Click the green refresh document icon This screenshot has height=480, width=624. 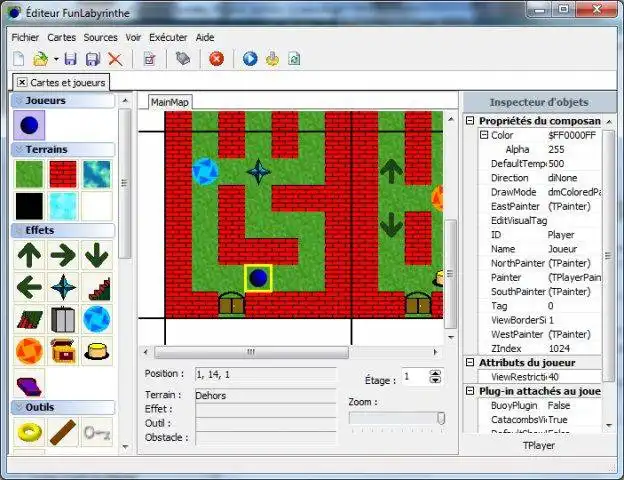click(294, 59)
